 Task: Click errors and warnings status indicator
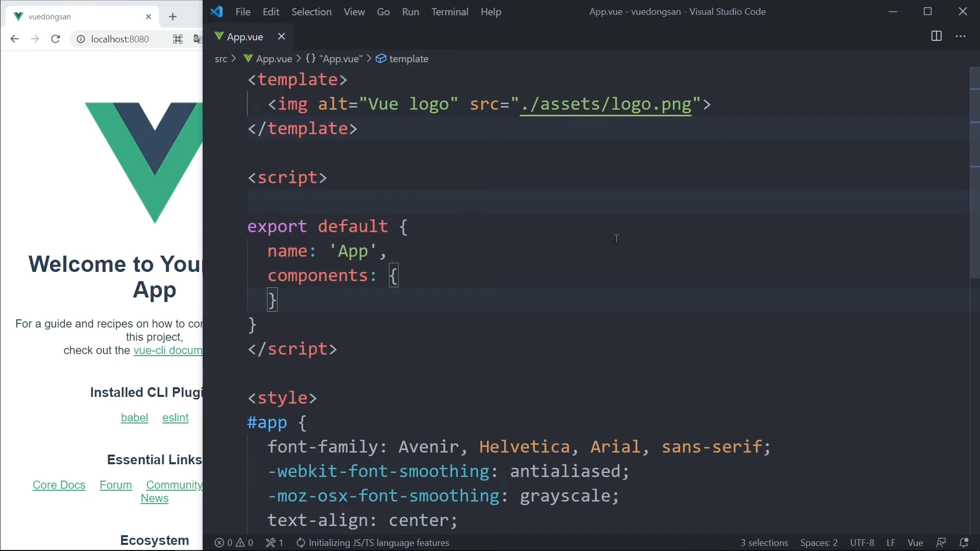pos(234,542)
